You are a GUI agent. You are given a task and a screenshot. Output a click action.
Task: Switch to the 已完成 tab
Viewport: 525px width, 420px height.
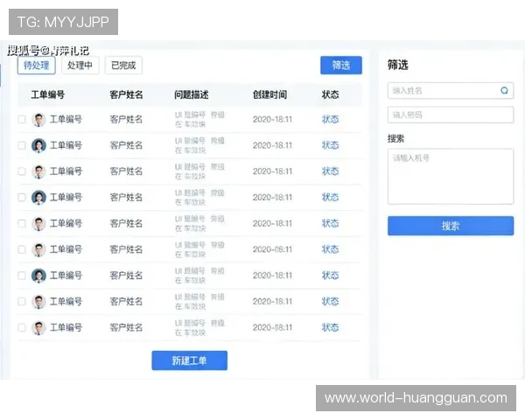coord(123,66)
